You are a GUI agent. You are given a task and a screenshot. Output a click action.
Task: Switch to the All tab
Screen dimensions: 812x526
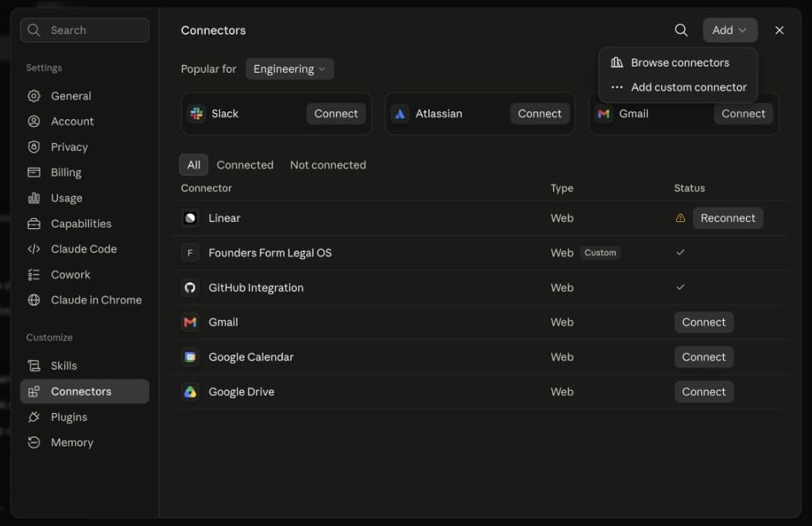(193, 165)
